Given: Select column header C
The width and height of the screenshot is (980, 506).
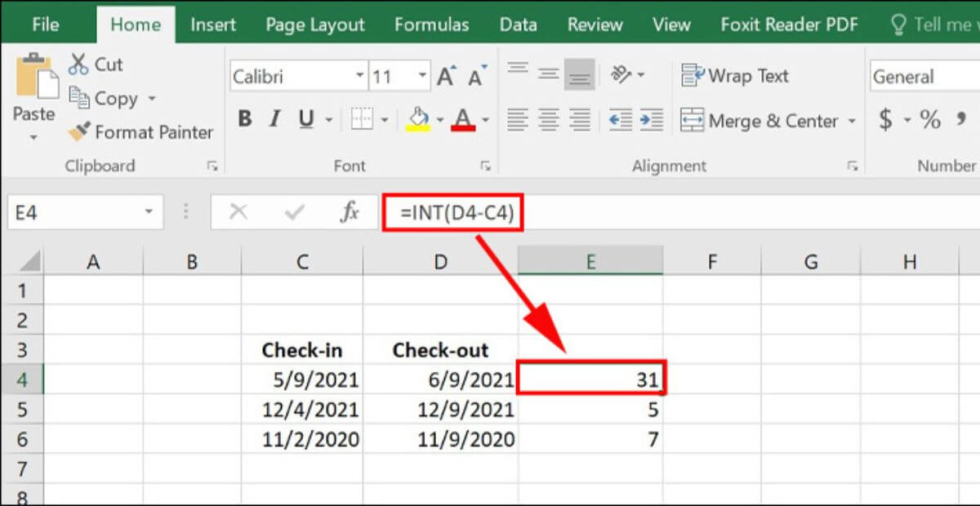Looking at the screenshot, I should click(302, 262).
